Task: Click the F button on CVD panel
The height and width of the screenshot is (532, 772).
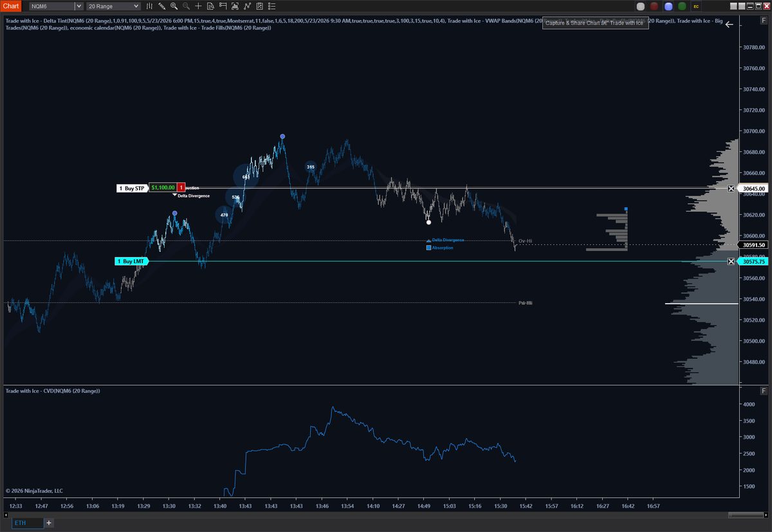Action: click(x=764, y=391)
